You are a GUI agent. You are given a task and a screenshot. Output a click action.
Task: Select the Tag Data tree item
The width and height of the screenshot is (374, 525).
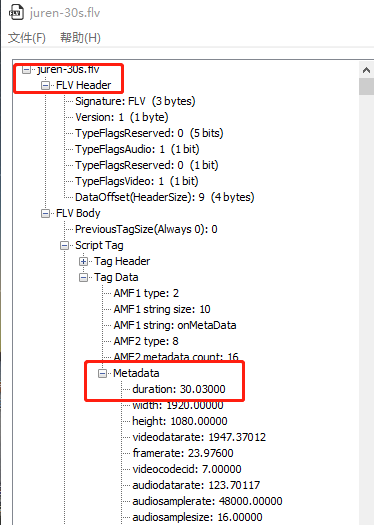[116, 277]
